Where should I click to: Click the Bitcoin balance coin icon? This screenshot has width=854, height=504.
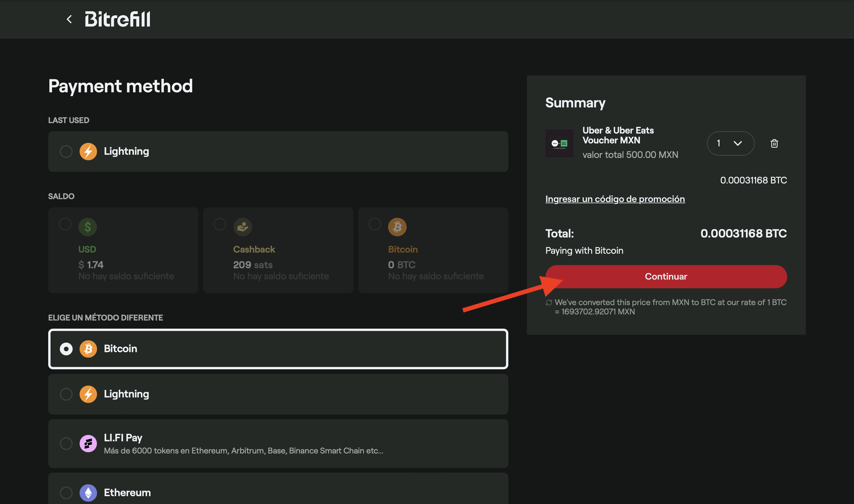click(x=397, y=227)
